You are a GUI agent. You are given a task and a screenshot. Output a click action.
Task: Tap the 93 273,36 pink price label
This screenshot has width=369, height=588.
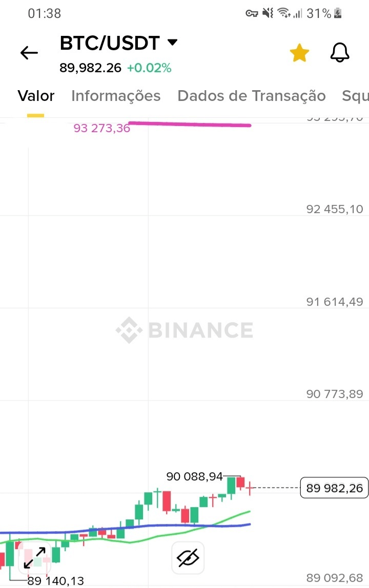tap(102, 129)
